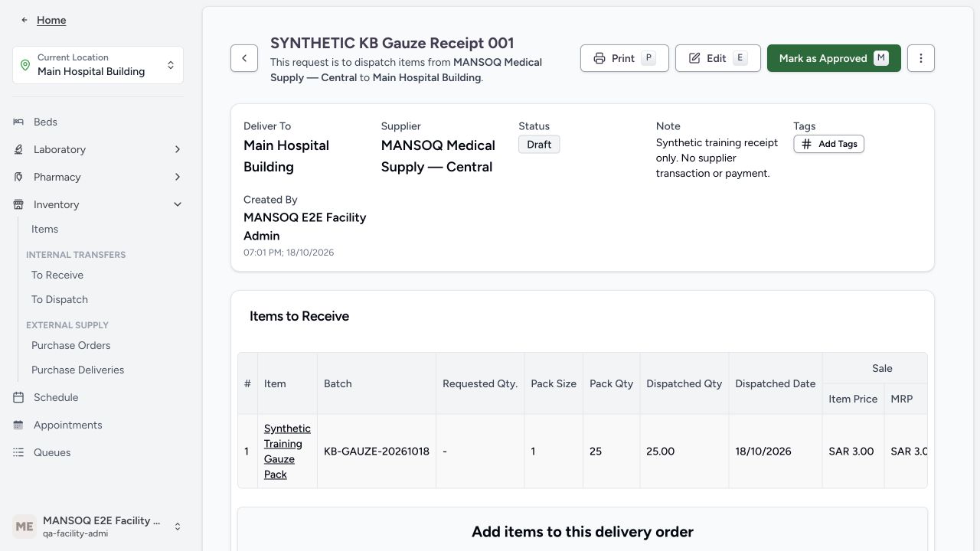Open the Home link
The height and width of the screenshot is (551, 980).
51,20
